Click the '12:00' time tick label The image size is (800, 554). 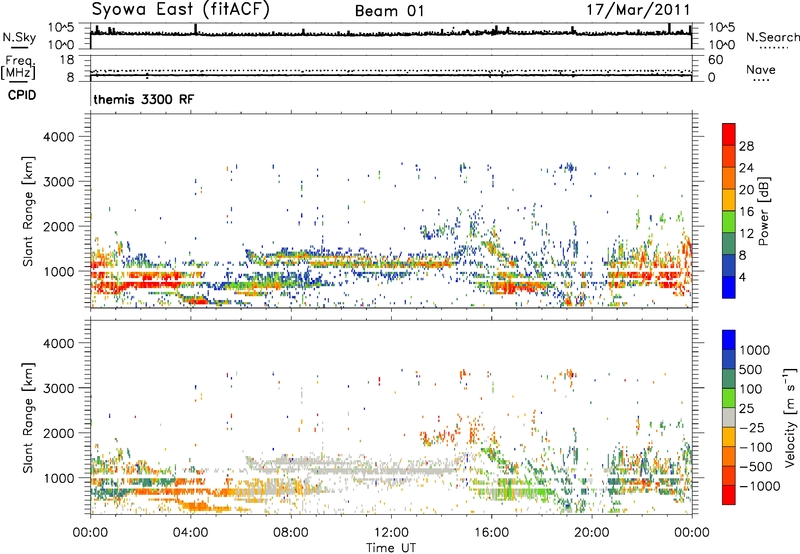[391, 533]
